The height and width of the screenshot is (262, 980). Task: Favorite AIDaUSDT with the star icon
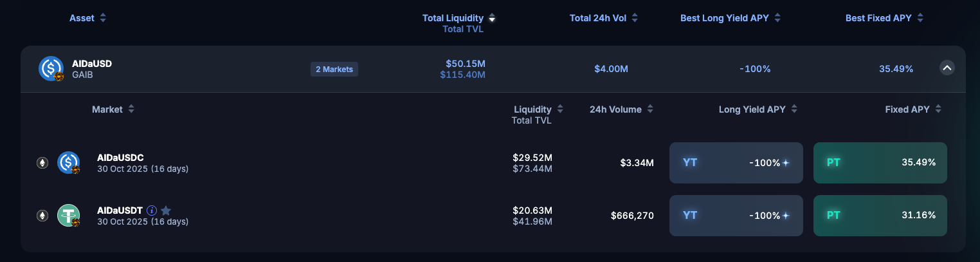tap(166, 211)
